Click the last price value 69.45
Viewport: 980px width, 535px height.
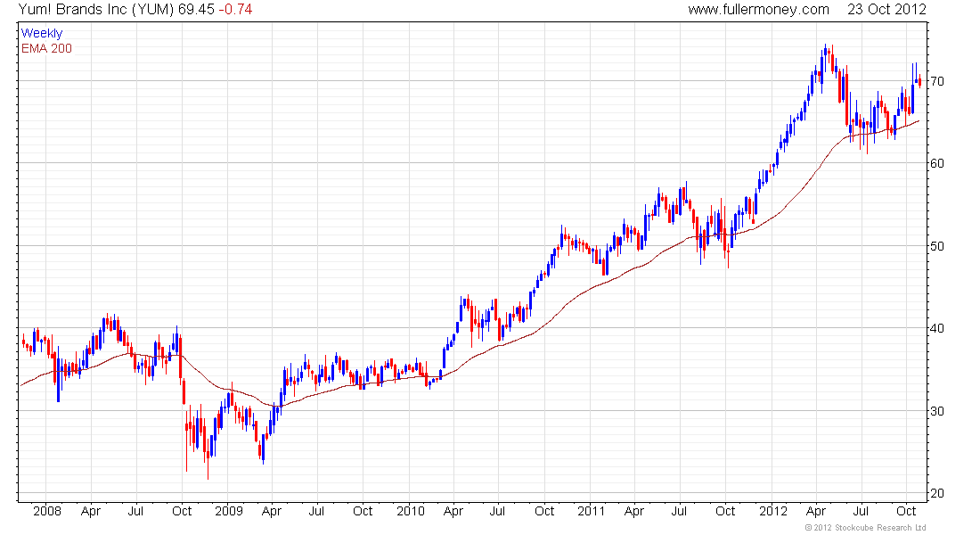click(196, 10)
